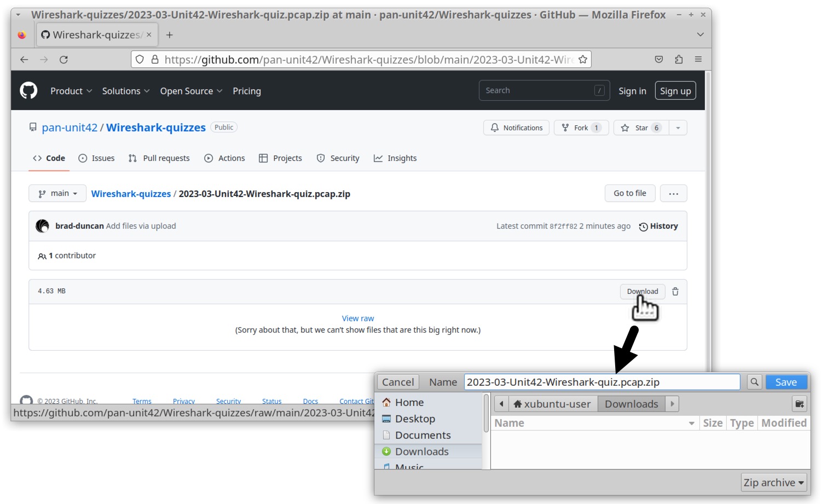Open the Name column sort dropdown arrow
821x504 pixels.
(x=692, y=423)
